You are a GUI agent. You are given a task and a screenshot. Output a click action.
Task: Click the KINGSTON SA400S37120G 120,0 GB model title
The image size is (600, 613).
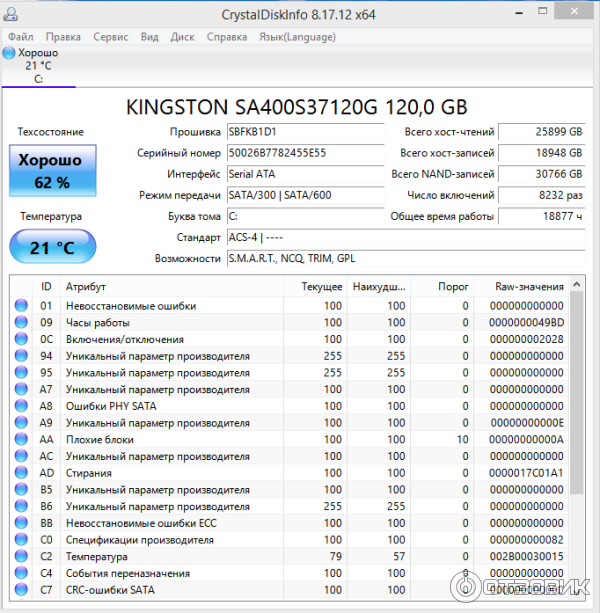297,107
